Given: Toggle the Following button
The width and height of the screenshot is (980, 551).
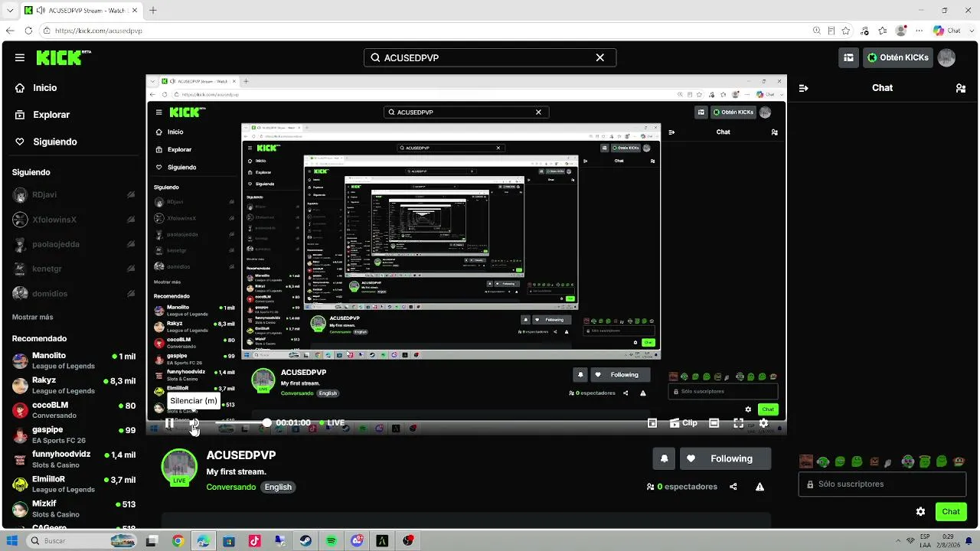Looking at the screenshot, I should pyautogui.click(x=725, y=458).
